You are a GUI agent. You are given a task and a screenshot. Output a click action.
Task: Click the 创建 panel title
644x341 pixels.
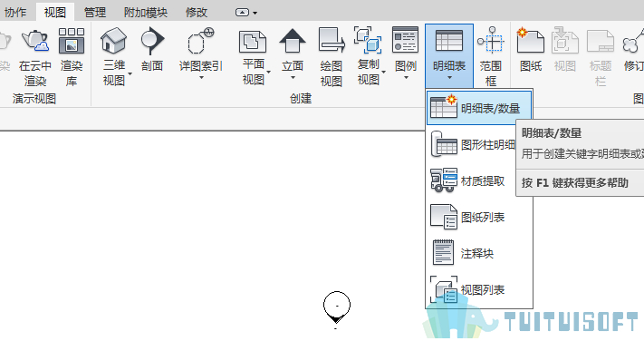301,99
